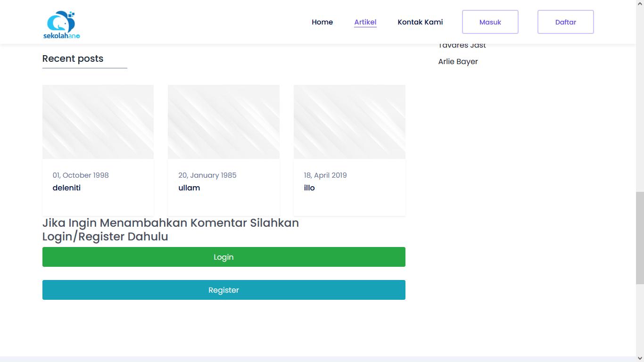Click the 01, October 1998 post date
Viewport: 644px width, 362px height.
(x=81, y=175)
